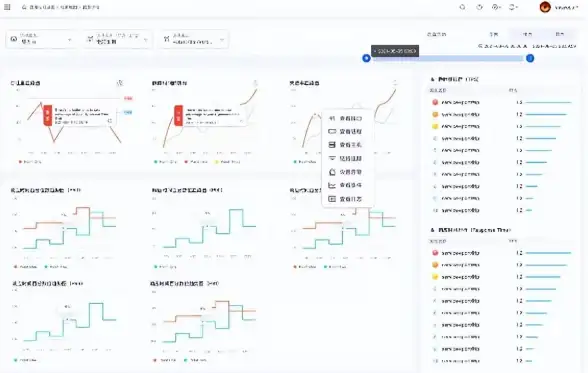Open the notification icon dropdown beside help
Image resolution: width=588 pixels, height=373 pixels.
click(513, 7)
